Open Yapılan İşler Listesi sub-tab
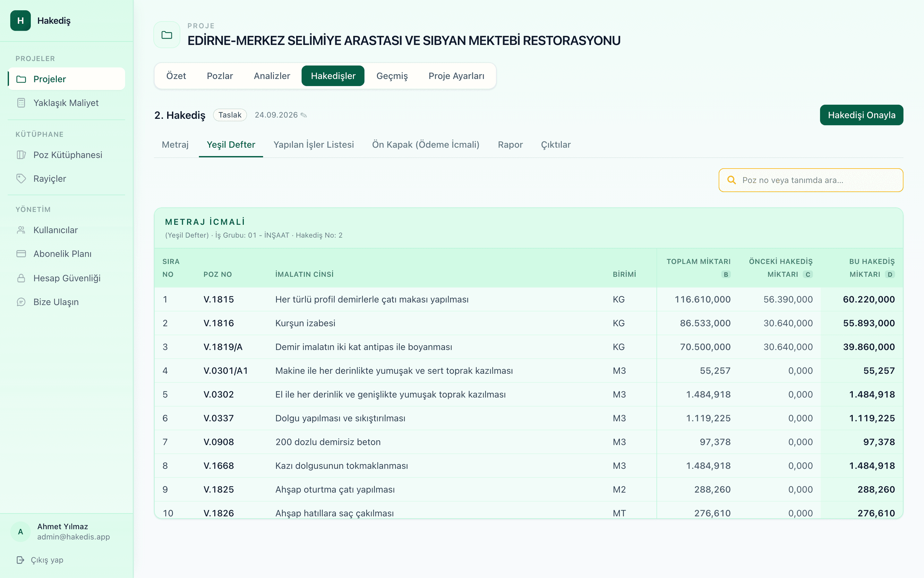Screen dimensions: 924x578 (x=314, y=144)
